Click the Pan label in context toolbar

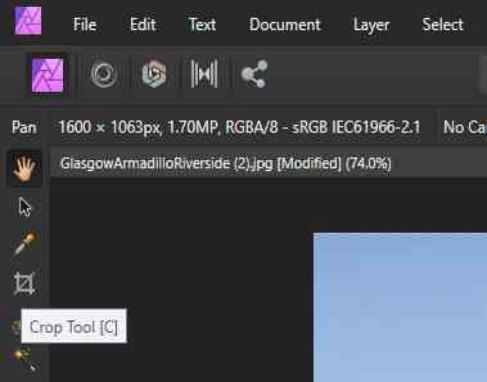(x=24, y=127)
